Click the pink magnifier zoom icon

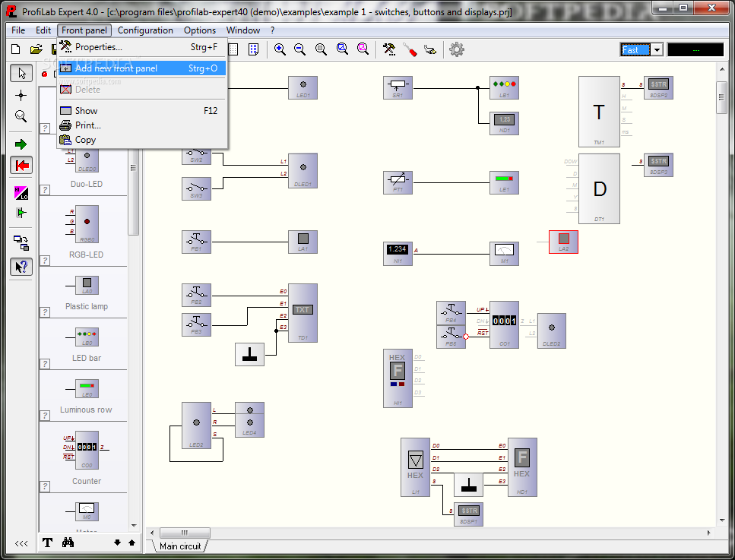coord(363,49)
